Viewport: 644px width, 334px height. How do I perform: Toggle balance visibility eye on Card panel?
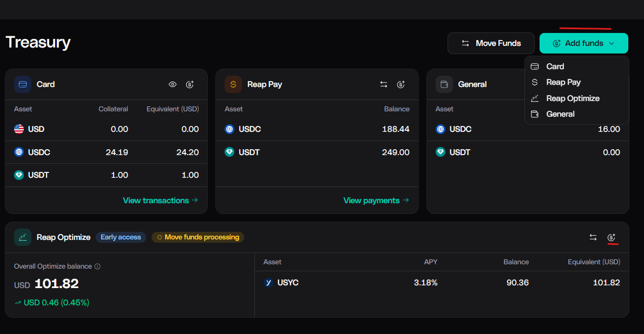pyautogui.click(x=173, y=84)
